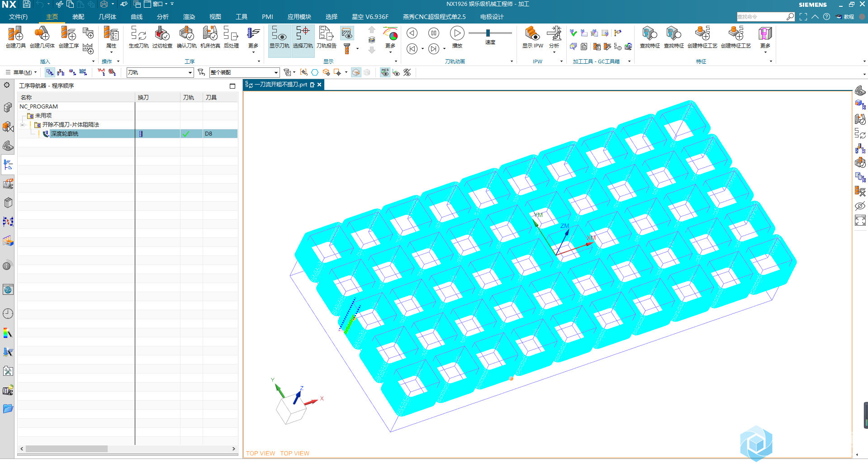Open the resource bar settings gear
The width and height of the screenshot is (868, 468).
pyautogui.click(x=7, y=85)
